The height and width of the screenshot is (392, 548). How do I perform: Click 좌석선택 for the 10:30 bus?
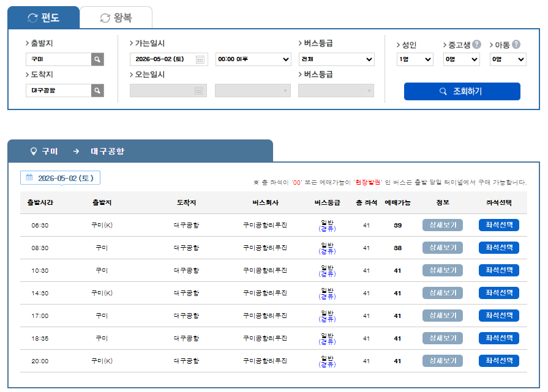pos(499,270)
